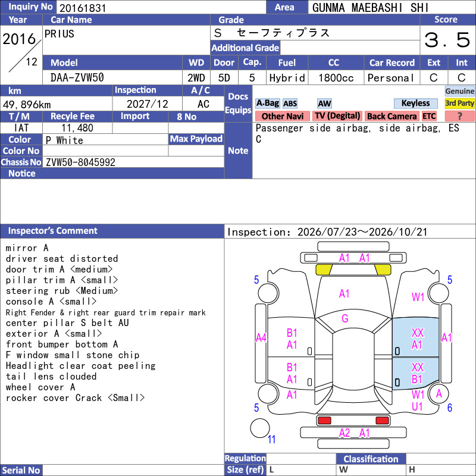Select the 3rd Party yellow tag

tap(459, 104)
